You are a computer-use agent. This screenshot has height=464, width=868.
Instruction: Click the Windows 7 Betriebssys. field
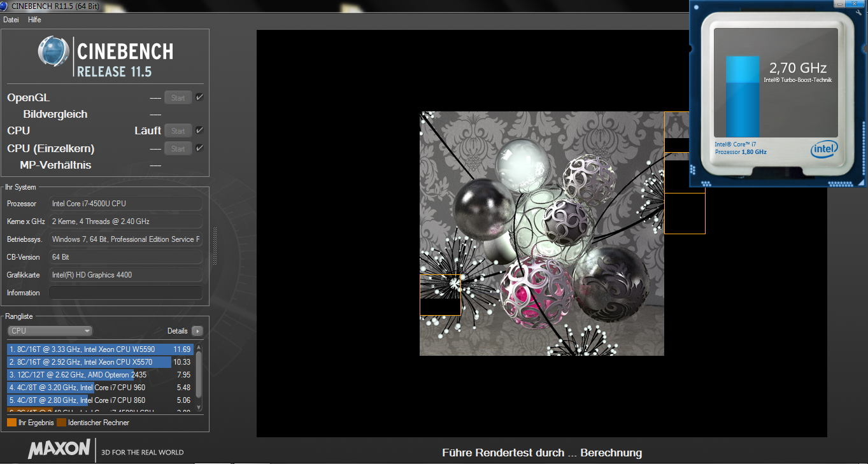coord(125,239)
